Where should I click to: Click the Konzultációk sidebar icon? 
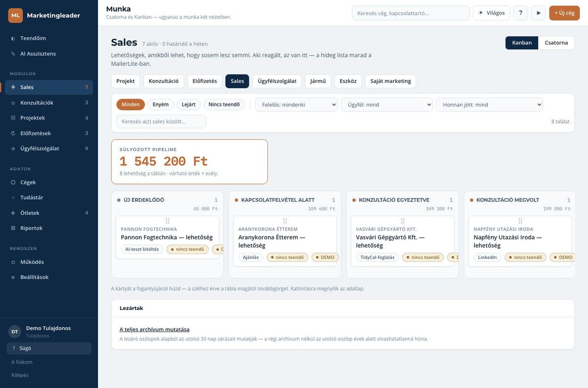pos(13,103)
